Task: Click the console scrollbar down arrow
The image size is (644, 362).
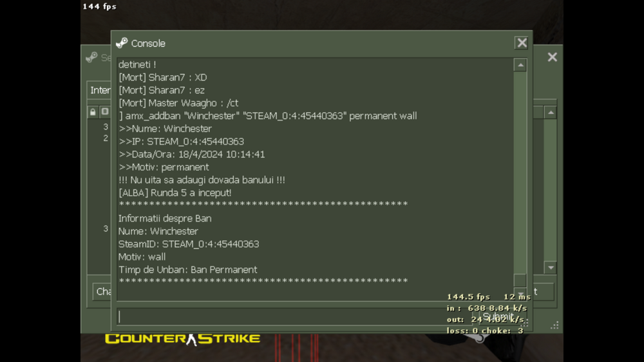Action: pyautogui.click(x=520, y=294)
